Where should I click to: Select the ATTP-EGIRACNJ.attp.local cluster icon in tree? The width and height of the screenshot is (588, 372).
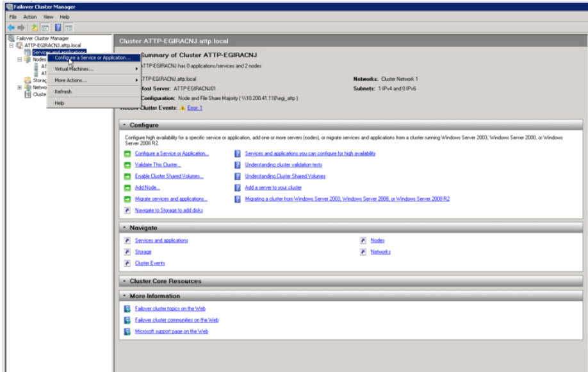19,46
